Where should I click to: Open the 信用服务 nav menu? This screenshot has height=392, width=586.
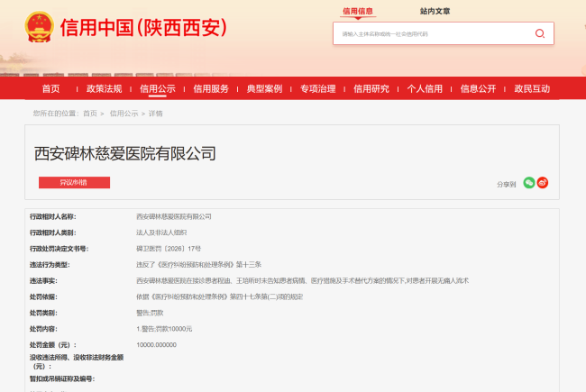[211, 88]
